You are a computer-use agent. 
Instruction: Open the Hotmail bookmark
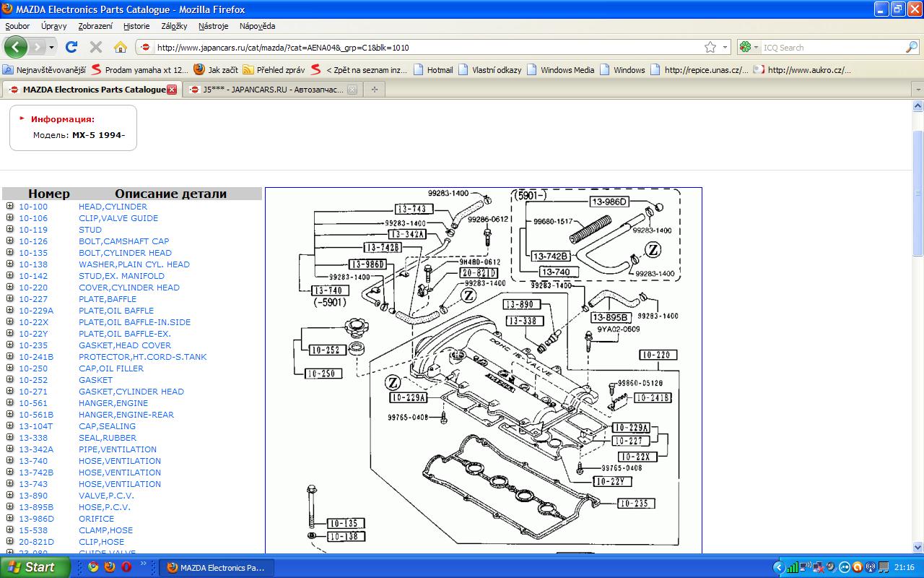433,70
